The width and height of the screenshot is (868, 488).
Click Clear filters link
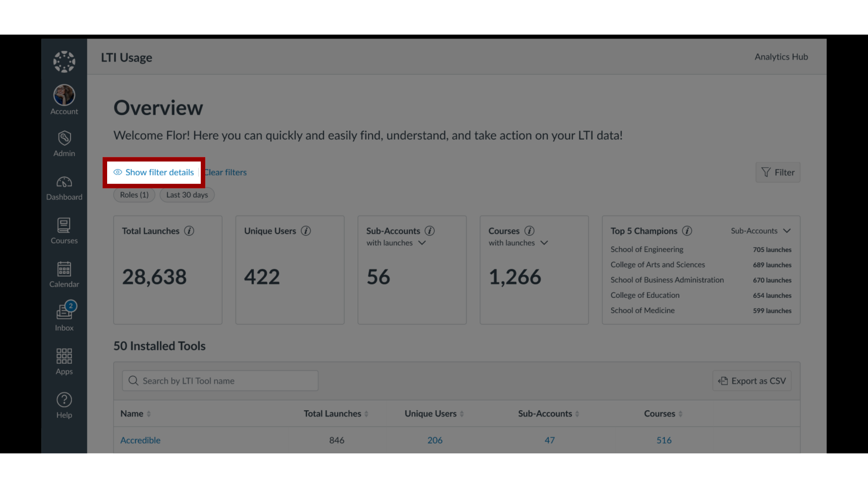point(224,172)
